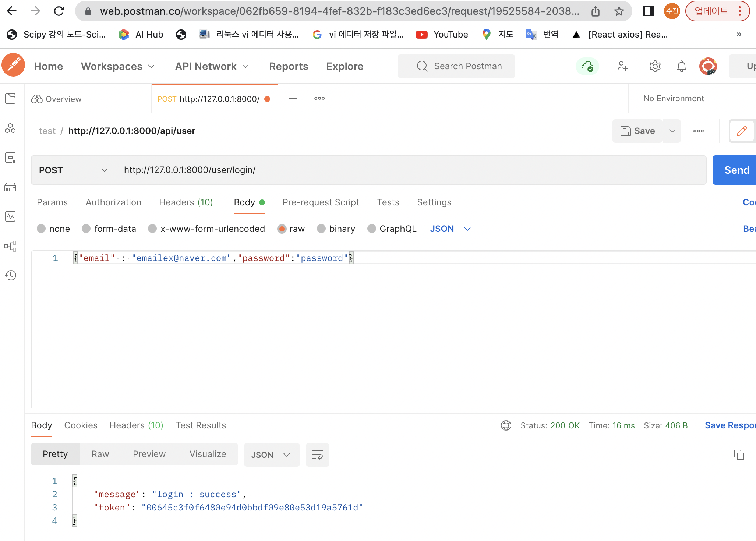Click the Save button
756x541 pixels.
click(x=637, y=131)
